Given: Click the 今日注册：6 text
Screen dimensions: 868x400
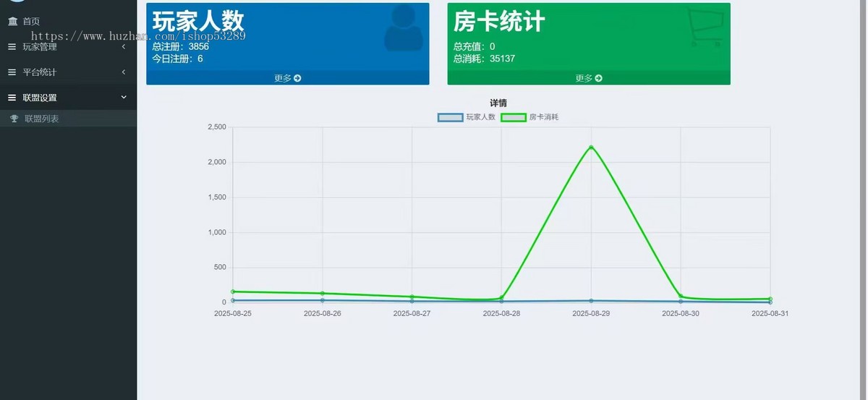Looking at the screenshot, I should [x=178, y=59].
